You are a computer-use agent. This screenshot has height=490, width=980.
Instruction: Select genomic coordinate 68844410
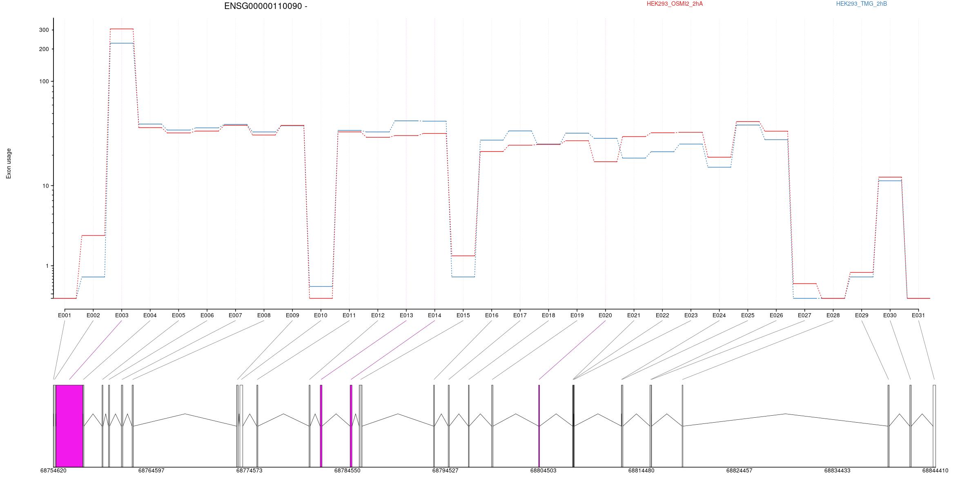[935, 470]
